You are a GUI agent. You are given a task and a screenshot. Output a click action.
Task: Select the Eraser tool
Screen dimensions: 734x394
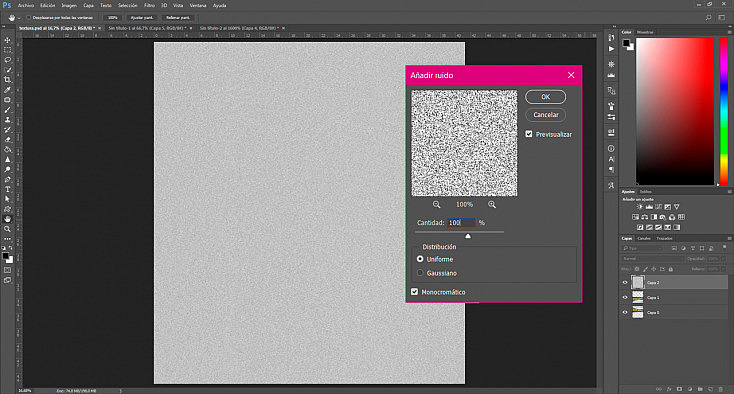point(7,139)
